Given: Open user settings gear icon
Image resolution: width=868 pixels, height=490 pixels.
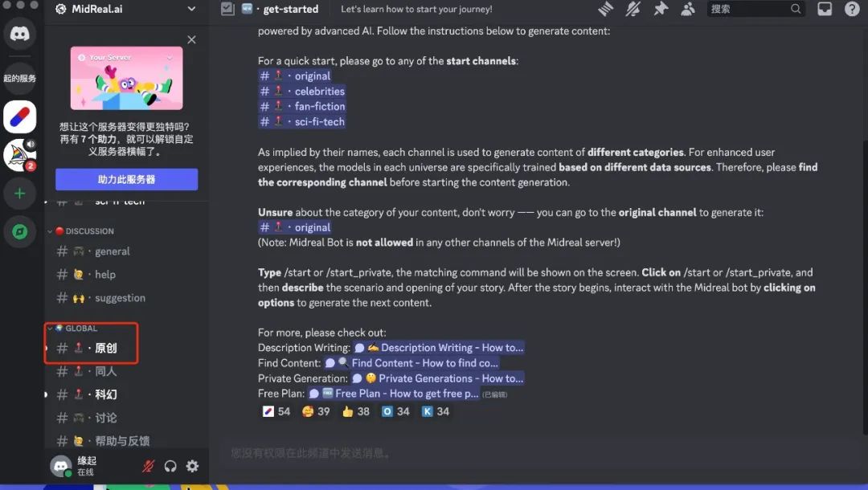Looking at the screenshot, I should (x=192, y=466).
